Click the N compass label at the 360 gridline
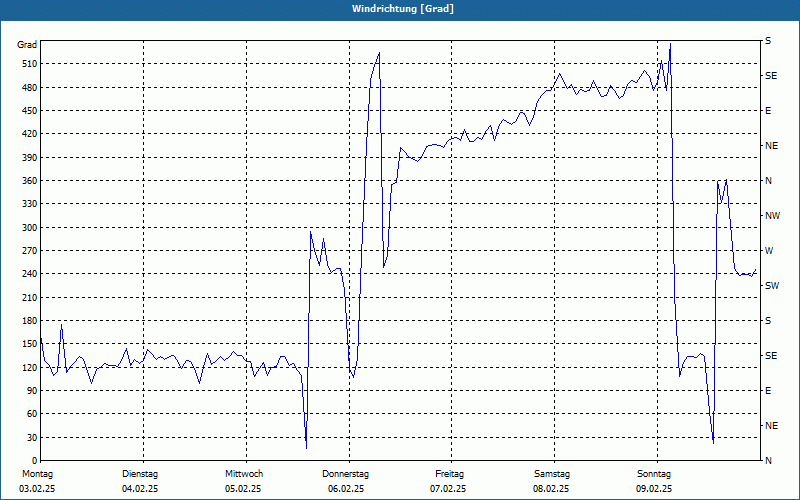The width and height of the screenshot is (800, 500). pos(768,181)
